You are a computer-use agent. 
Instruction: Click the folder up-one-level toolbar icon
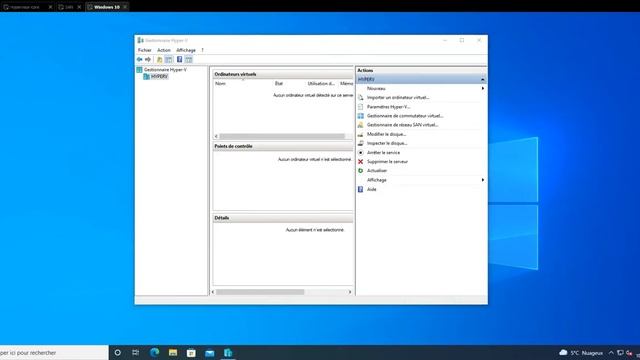[x=160, y=60]
